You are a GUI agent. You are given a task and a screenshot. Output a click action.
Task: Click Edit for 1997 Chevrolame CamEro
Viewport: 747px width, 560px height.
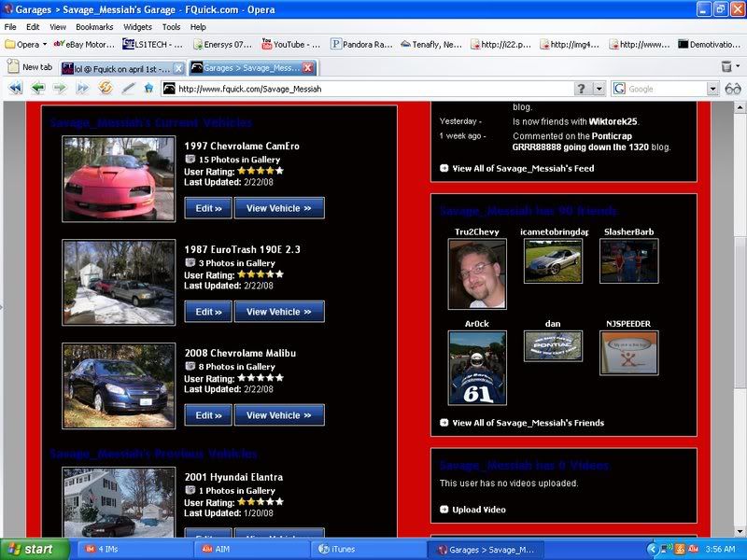pos(208,208)
